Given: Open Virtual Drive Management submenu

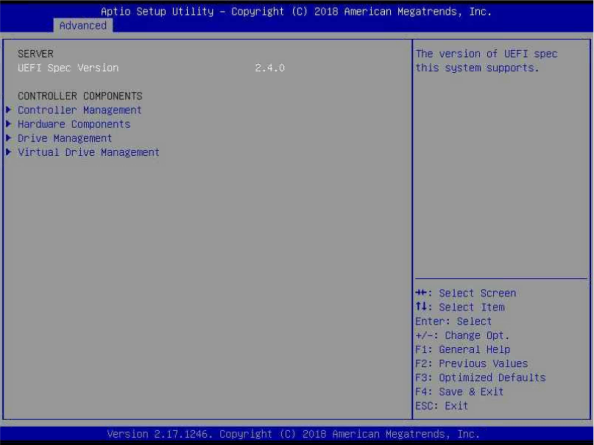Looking at the screenshot, I should click(88, 152).
